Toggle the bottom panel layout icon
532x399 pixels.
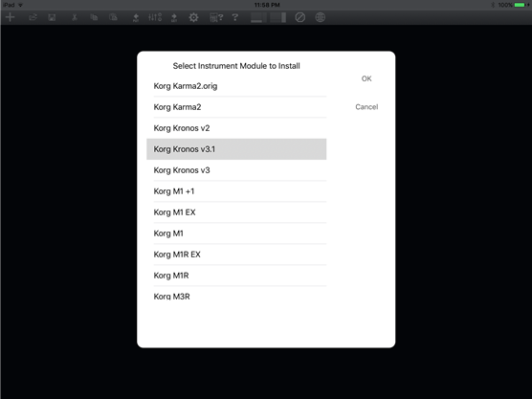[x=258, y=17]
